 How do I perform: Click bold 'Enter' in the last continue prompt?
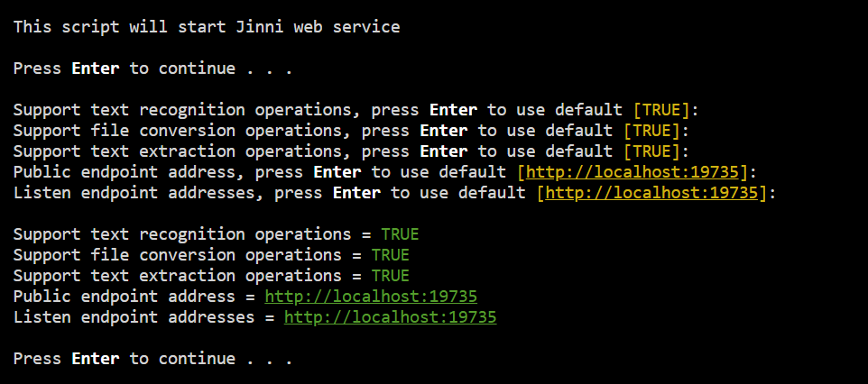click(x=95, y=359)
